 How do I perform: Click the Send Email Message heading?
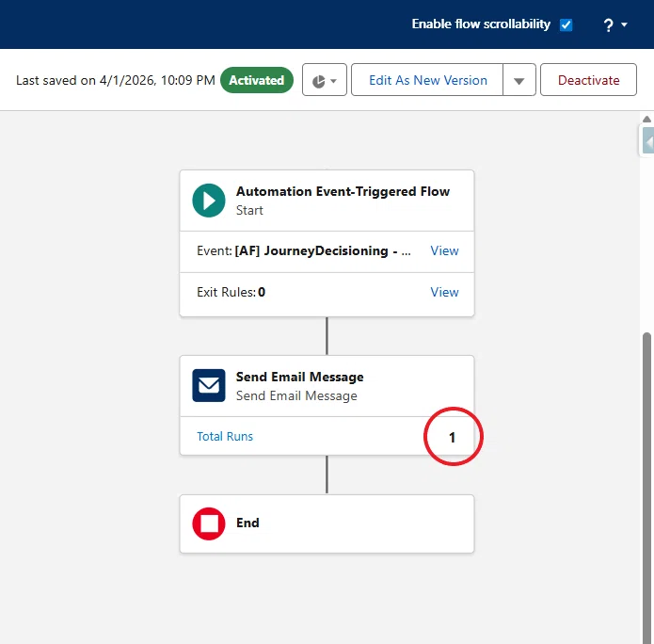point(299,377)
